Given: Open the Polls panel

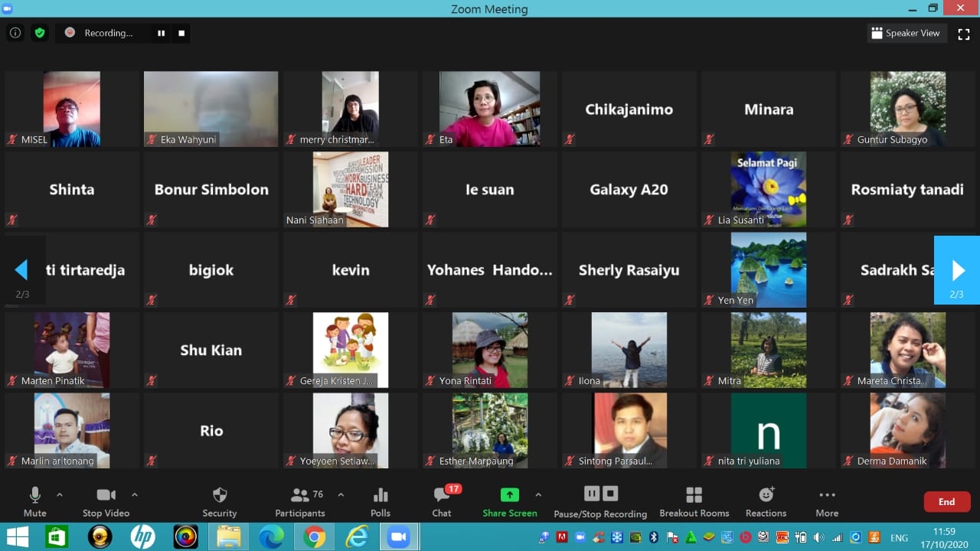Looking at the screenshot, I should [x=380, y=501].
